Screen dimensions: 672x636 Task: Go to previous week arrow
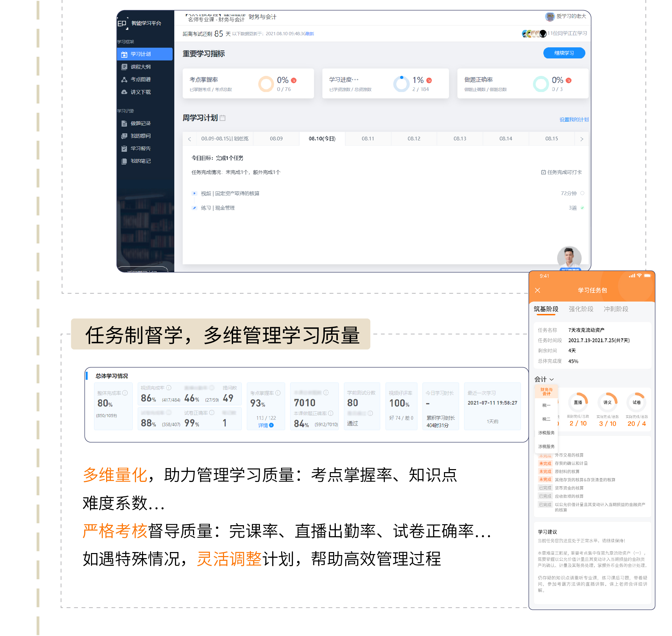point(189,139)
